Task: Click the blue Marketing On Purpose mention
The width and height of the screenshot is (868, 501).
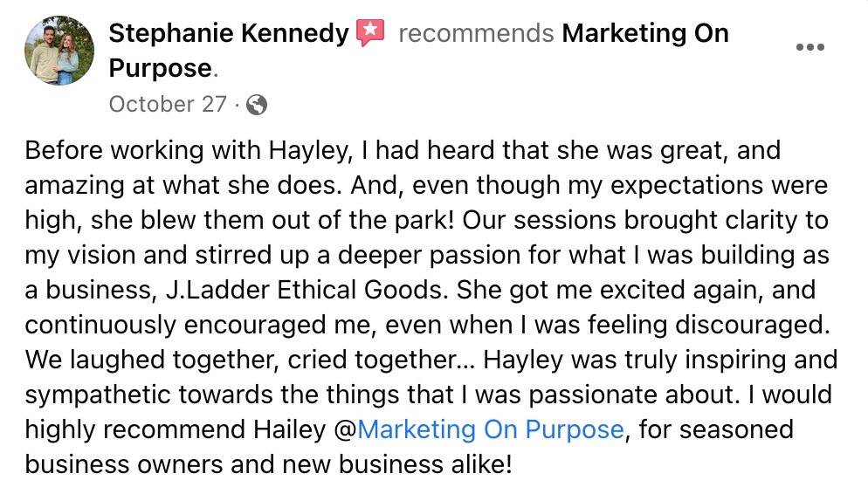Action: 491,429
